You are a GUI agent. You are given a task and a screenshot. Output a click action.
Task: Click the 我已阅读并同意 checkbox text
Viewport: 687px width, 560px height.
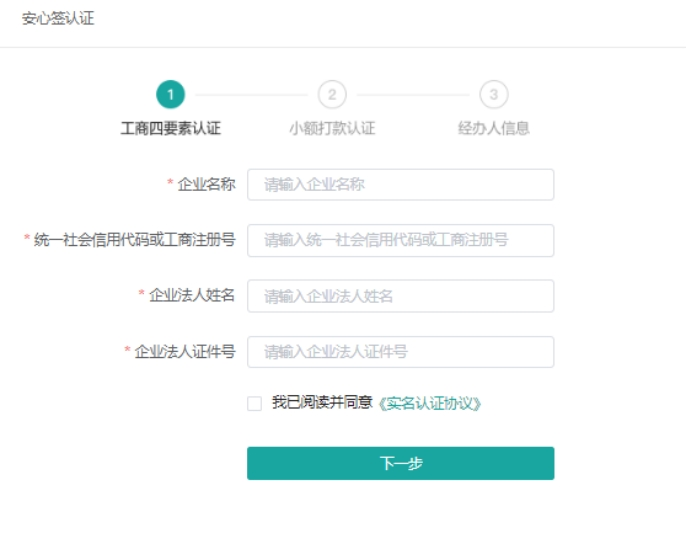click(321, 403)
